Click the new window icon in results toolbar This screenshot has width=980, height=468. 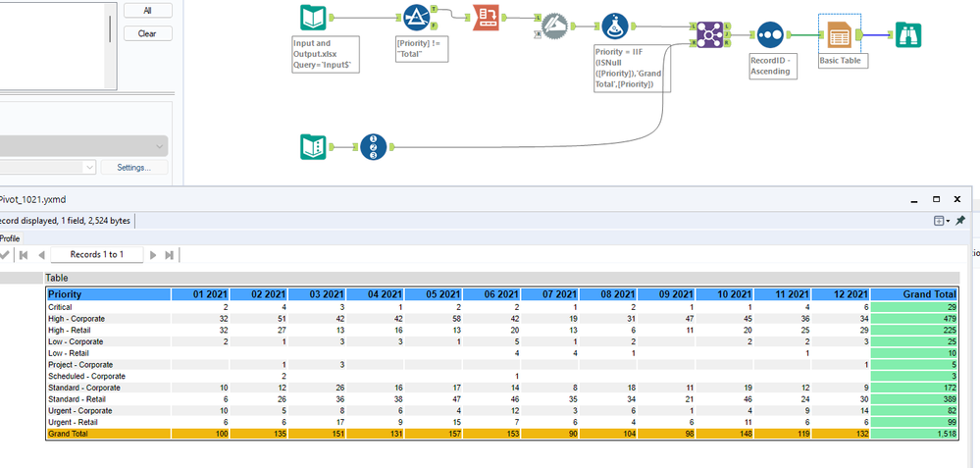939,221
